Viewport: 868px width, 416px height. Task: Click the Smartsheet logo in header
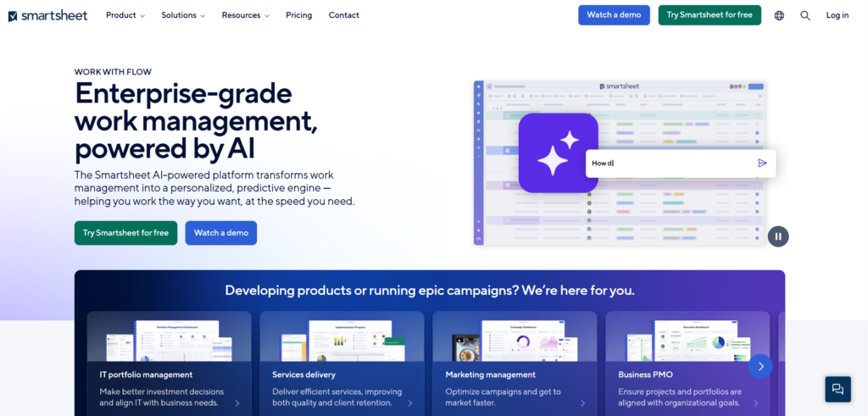pyautogui.click(x=48, y=15)
